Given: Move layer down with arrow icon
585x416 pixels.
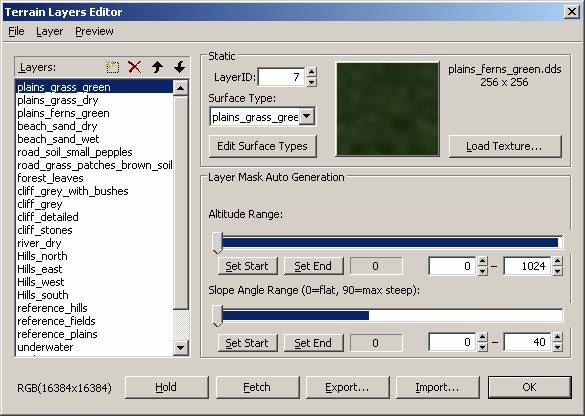Looking at the screenshot, I should [179, 67].
